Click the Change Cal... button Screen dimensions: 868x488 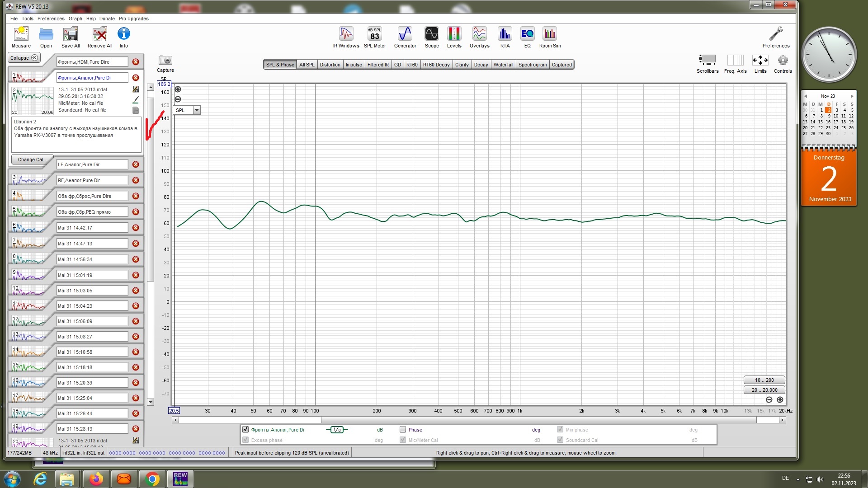[32, 160]
